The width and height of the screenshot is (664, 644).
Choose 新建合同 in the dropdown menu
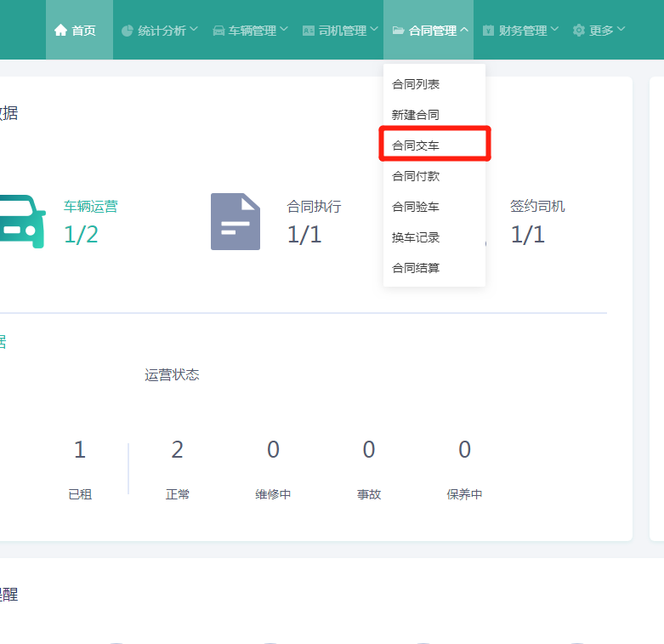(416, 115)
